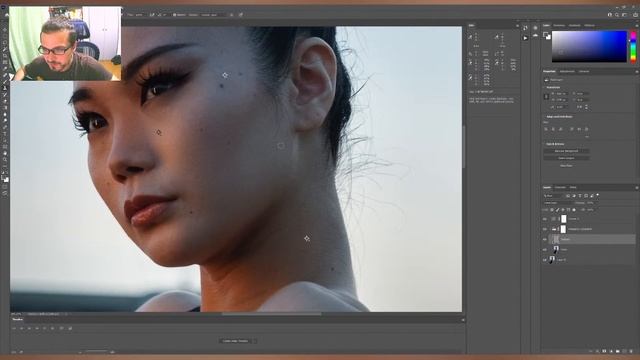Select the Crop tool
This screenshot has height=360, width=640.
tap(5, 56)
